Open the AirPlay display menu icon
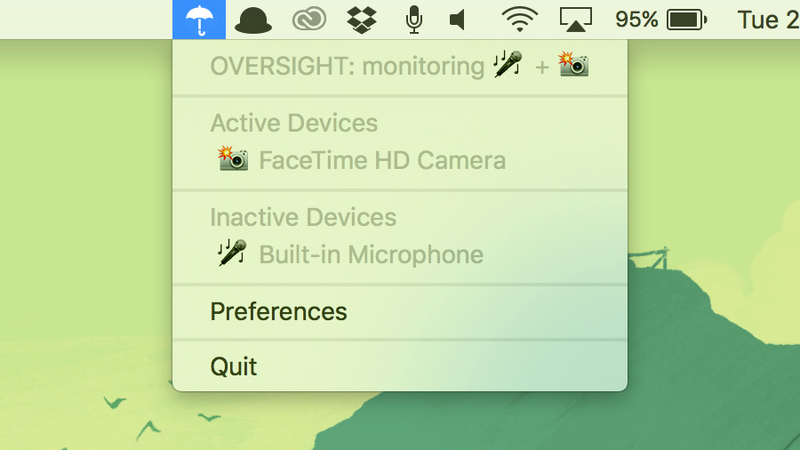Image resolution: width=800 pixels, height=450 pixels. click(x=576, y=20)
